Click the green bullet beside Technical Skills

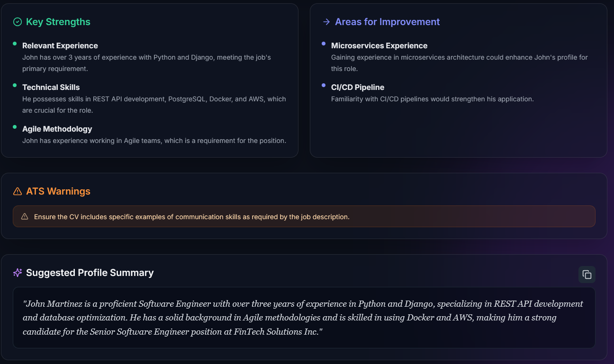15,85
